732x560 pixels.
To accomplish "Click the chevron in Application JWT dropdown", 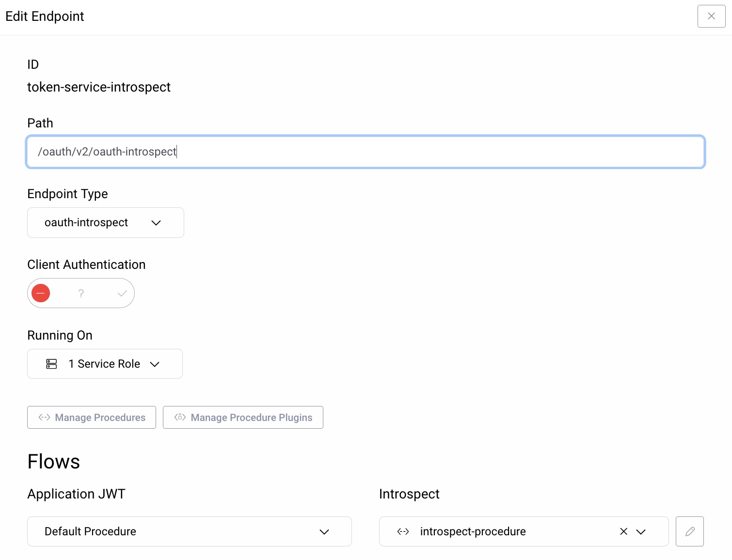I will [324, 532].
